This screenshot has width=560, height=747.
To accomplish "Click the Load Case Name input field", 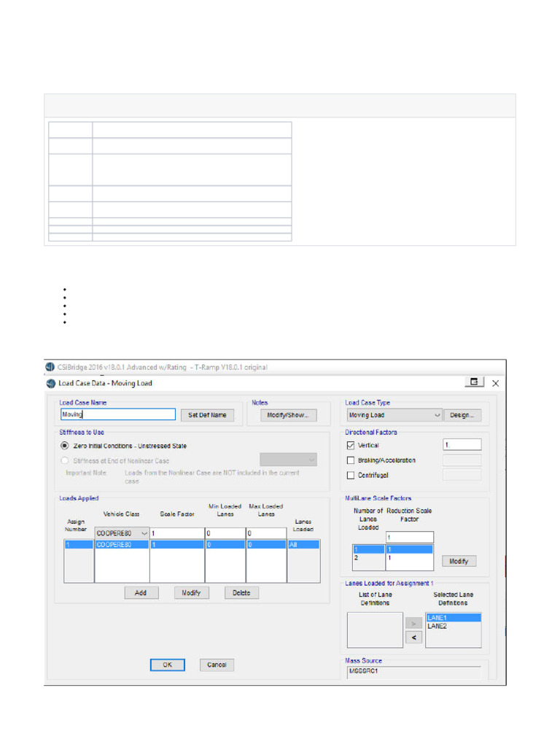I will 118,414.
